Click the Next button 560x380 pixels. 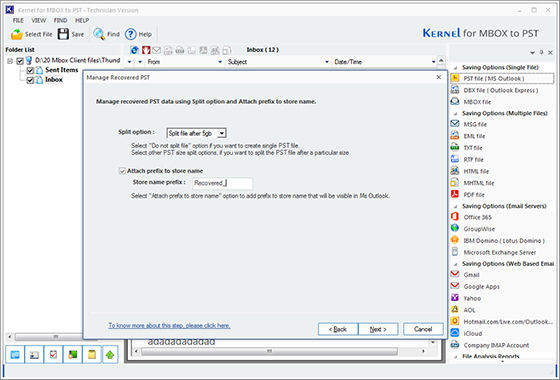[378, 329]
